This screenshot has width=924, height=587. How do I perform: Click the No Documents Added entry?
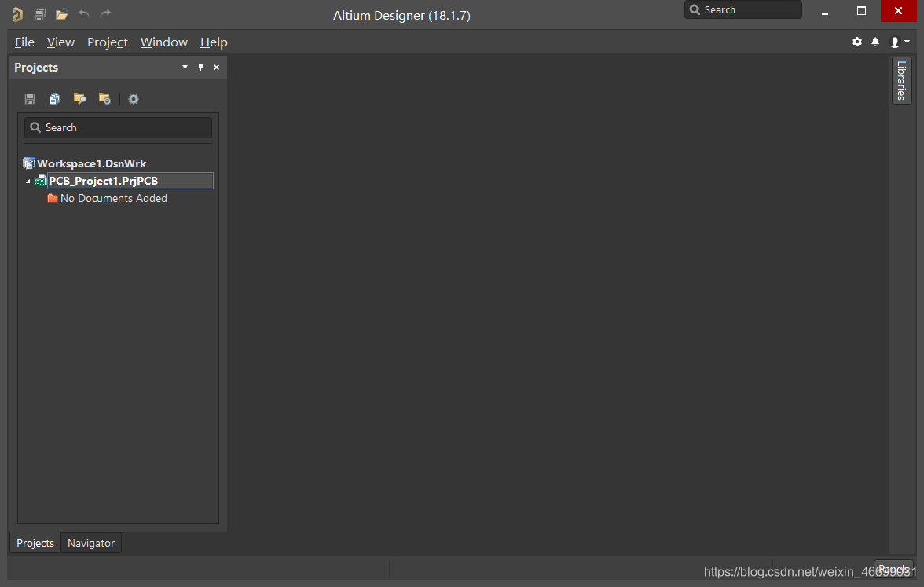pos(114,199)
